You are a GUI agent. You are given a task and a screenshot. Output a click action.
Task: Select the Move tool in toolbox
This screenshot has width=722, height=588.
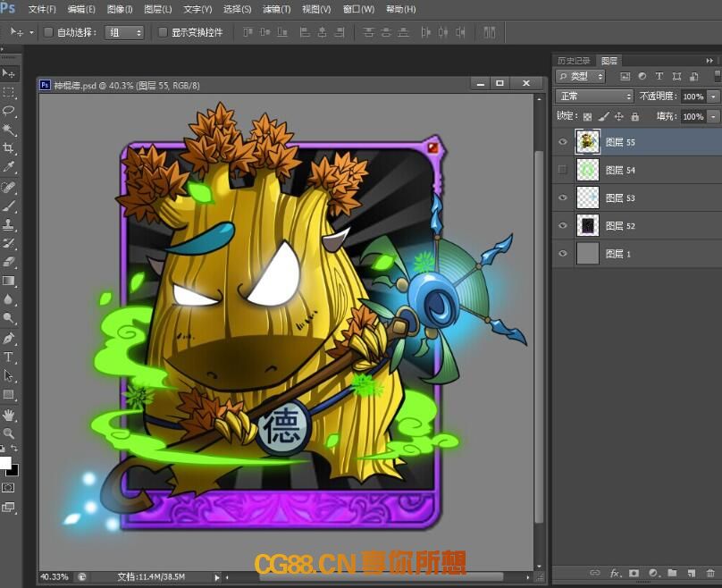tap(8, 73)
